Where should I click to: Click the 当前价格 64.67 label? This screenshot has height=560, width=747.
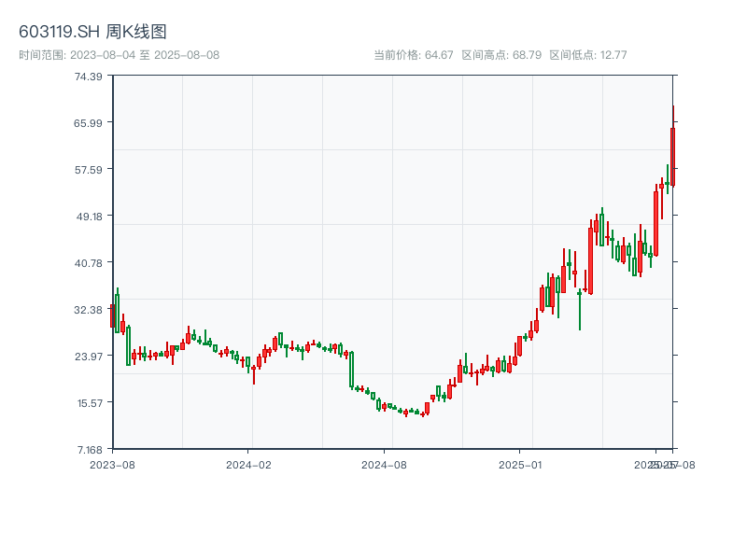pos(413,55)
